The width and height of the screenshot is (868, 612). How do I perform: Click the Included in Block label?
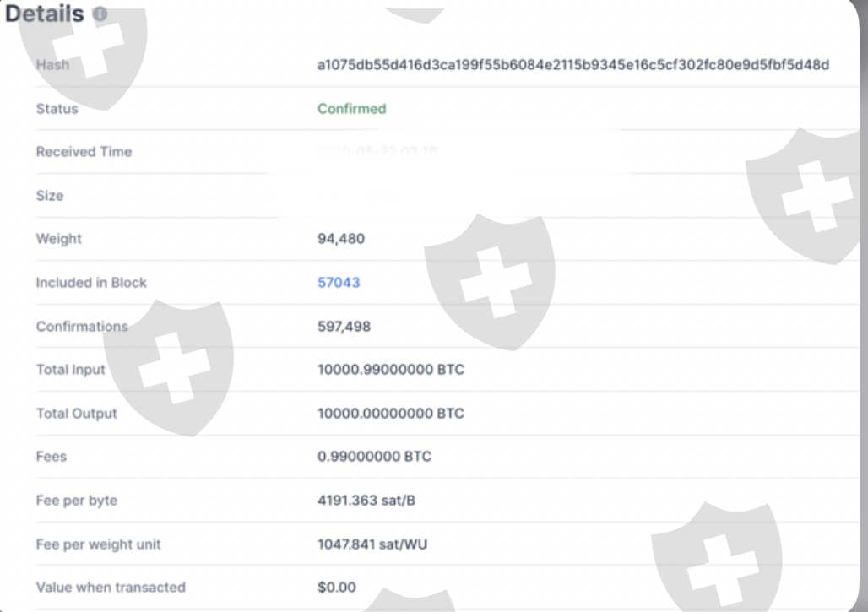pos(91,283)
